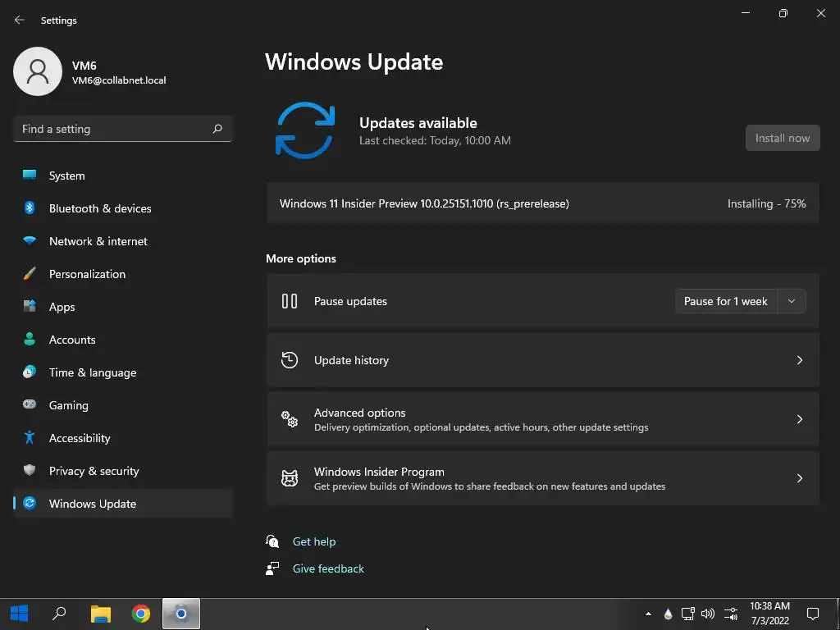
Task: Click the Get help chat icon
Action: point(272,541)
